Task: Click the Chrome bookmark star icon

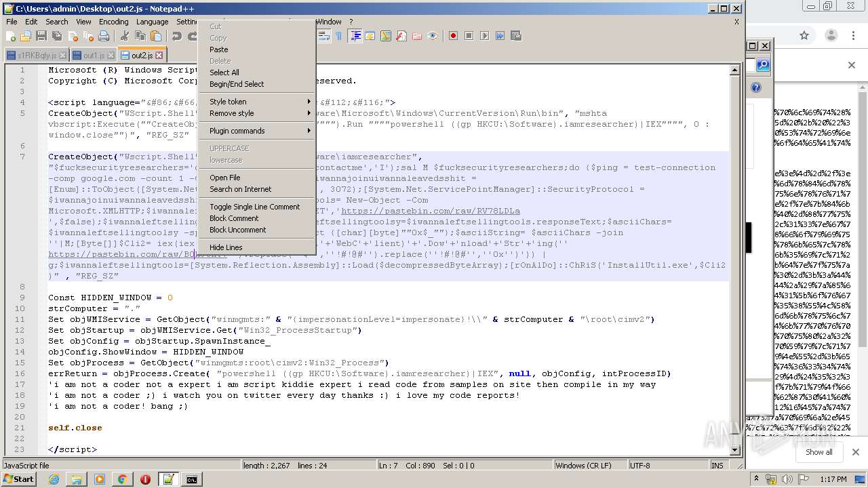Action: coord(804,35)
